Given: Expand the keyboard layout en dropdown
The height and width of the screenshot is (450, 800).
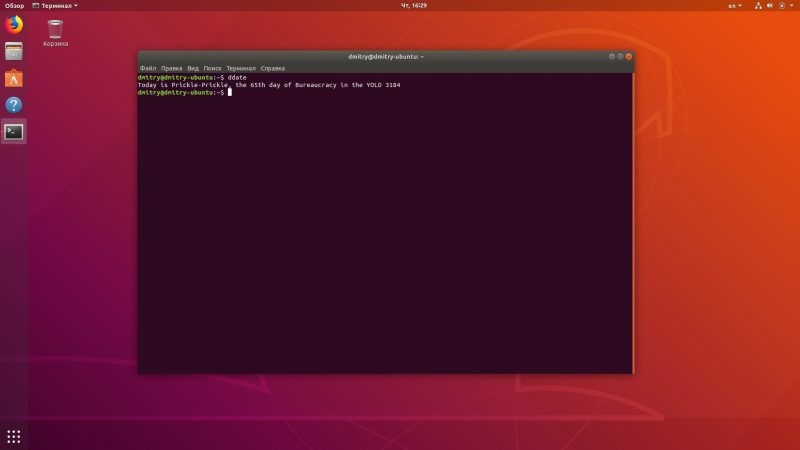Looking at the screenshot, I should click(735, 6).
